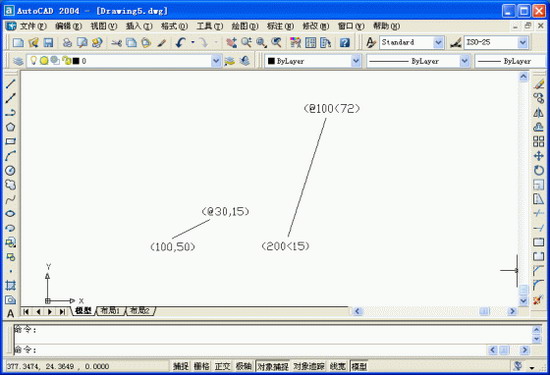
Task: Select the Line tool in draw toolbar
Action: pyautogui.click(x=11, y=84)
